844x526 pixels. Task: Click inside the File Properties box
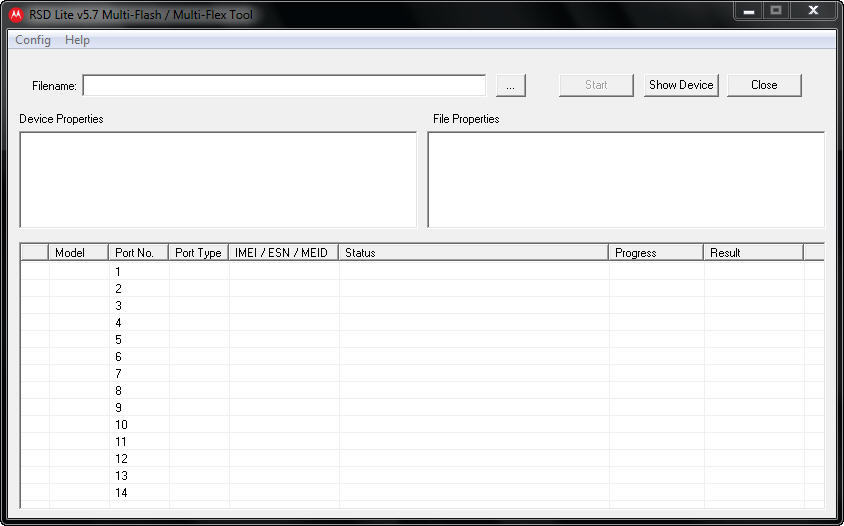tap(626, 180)
